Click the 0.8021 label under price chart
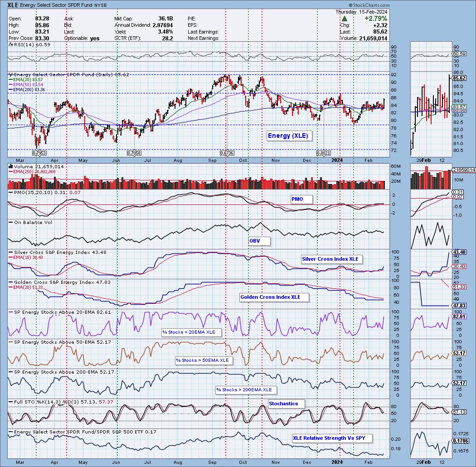Screen dimensions: 476x467 coord(324,153)
